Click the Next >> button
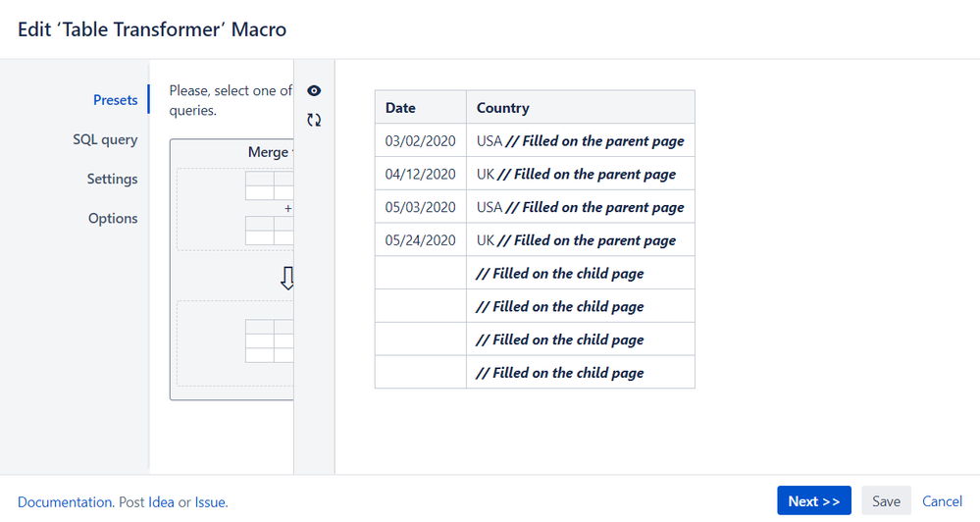980x522 pixels. click(x=814, y=500)
